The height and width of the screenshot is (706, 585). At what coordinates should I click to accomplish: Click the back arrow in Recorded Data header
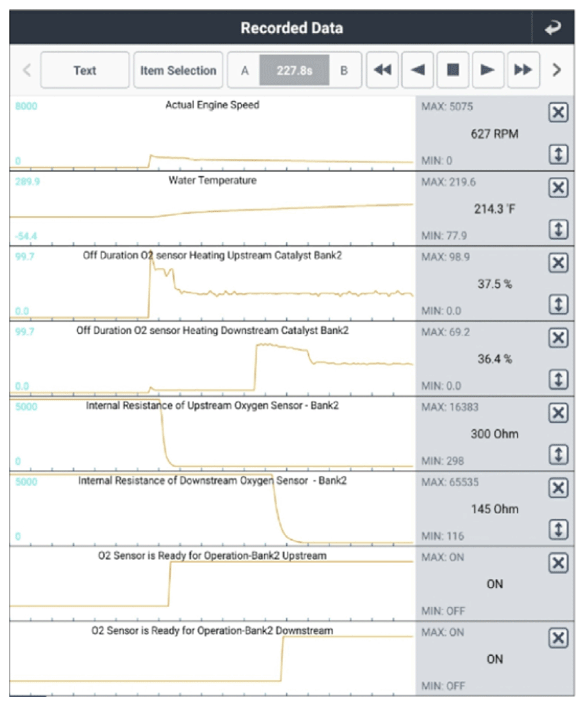point(553,28)
